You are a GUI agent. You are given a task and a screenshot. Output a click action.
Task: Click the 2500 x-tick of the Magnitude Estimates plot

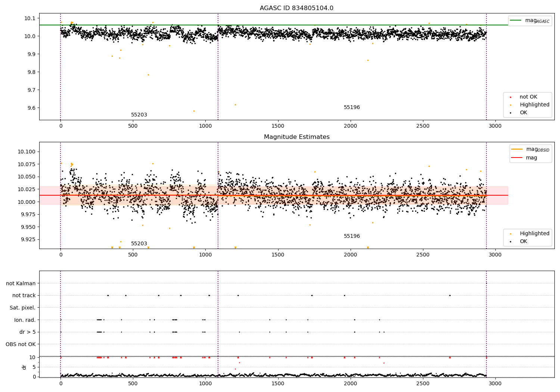423,255
